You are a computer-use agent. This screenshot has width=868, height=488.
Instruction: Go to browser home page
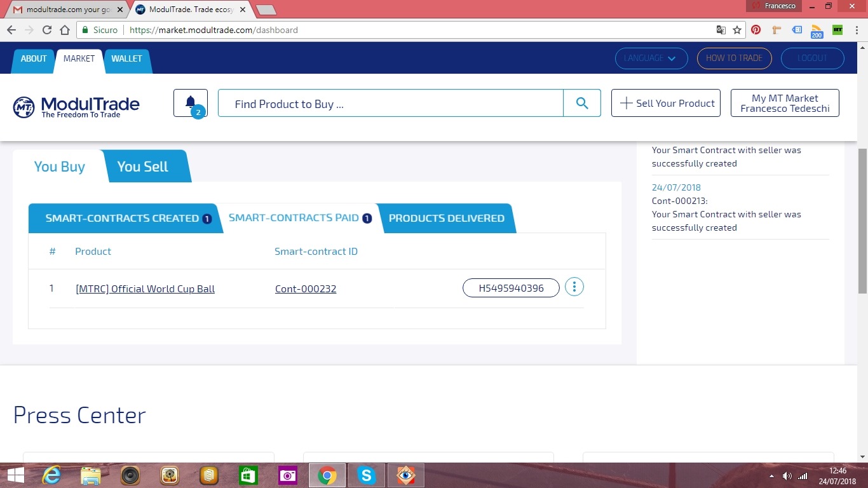point(65,30)
